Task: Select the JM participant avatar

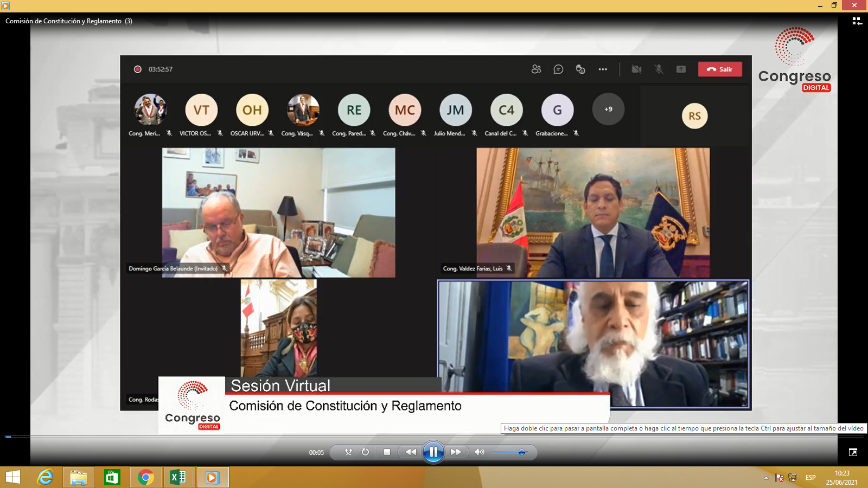Action: coord(456,110)
